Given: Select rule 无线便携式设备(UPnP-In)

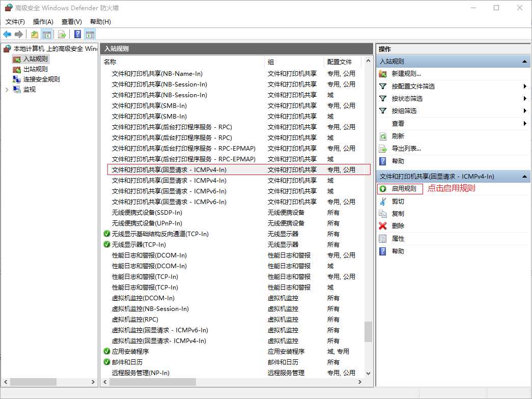Looking at the screenshot, I should click(147, 223).
